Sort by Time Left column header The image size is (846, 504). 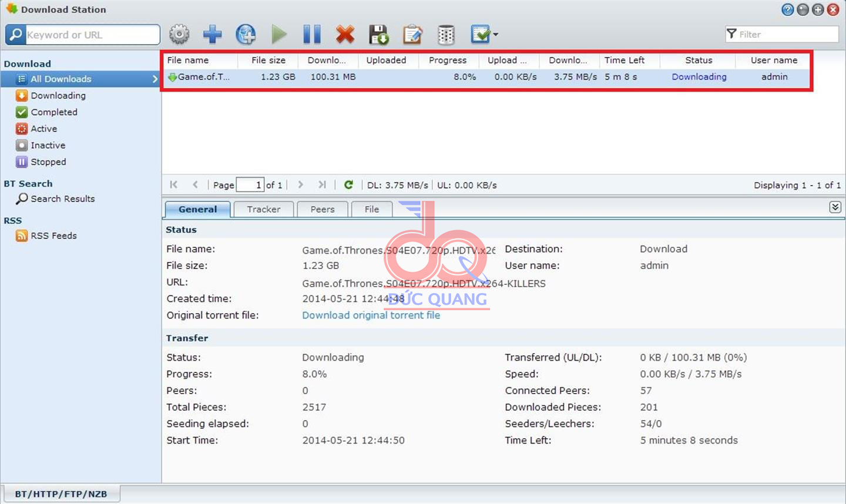pos(625,60)
